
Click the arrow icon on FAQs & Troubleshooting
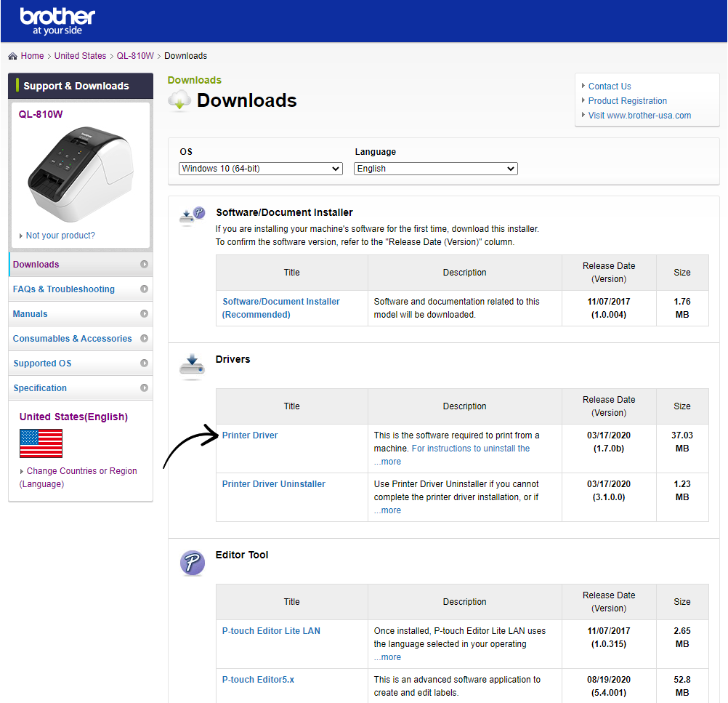click(144, 289)
